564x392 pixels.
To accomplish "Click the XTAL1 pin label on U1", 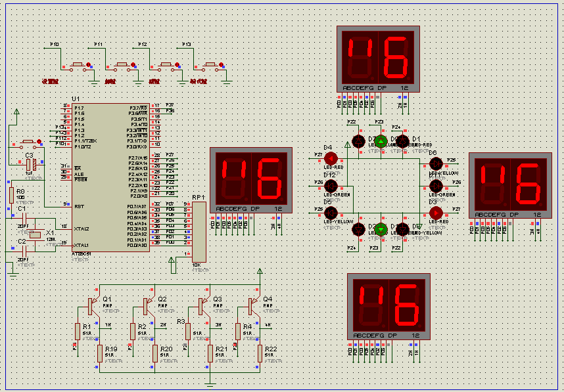I will tap(82, 245).
